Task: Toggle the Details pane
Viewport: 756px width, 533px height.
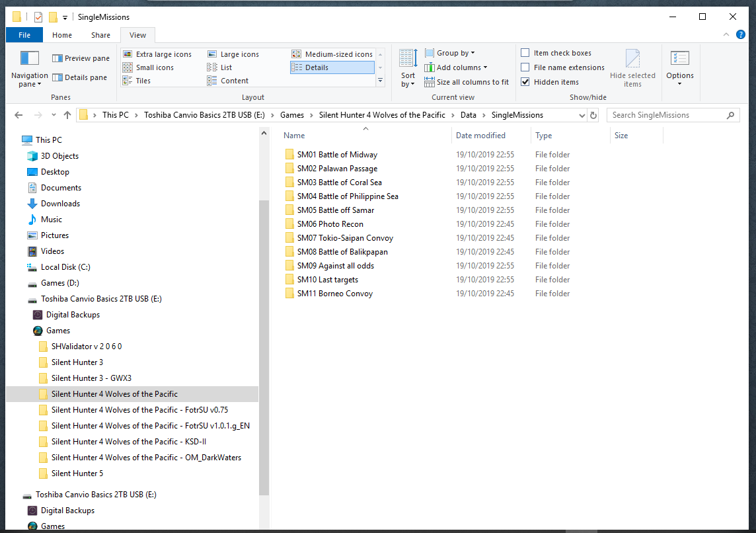Action: 79,77
